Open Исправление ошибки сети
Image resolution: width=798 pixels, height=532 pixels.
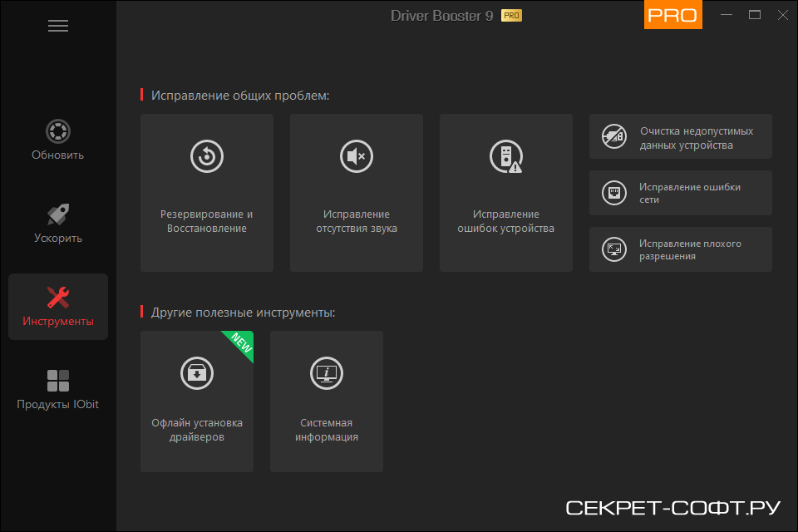681,193
